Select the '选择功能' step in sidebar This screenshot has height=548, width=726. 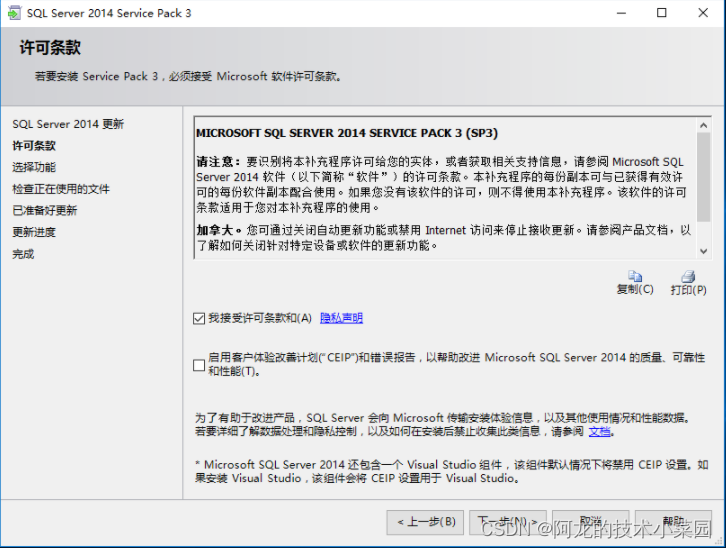point(34,167)
